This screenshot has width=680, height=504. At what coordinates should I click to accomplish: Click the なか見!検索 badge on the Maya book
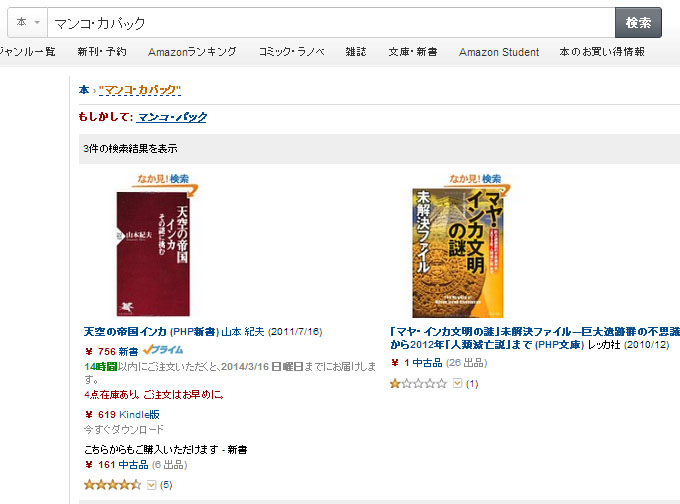click(476, 181)
